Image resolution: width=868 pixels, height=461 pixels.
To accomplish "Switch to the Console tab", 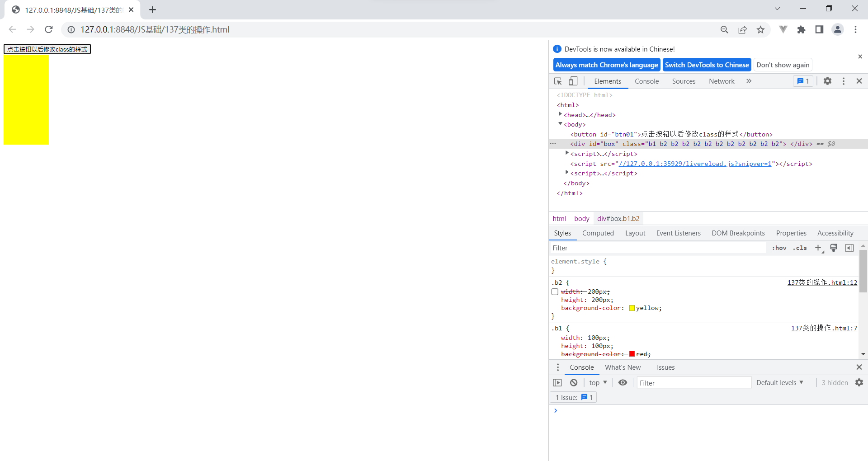I will 646,81.
